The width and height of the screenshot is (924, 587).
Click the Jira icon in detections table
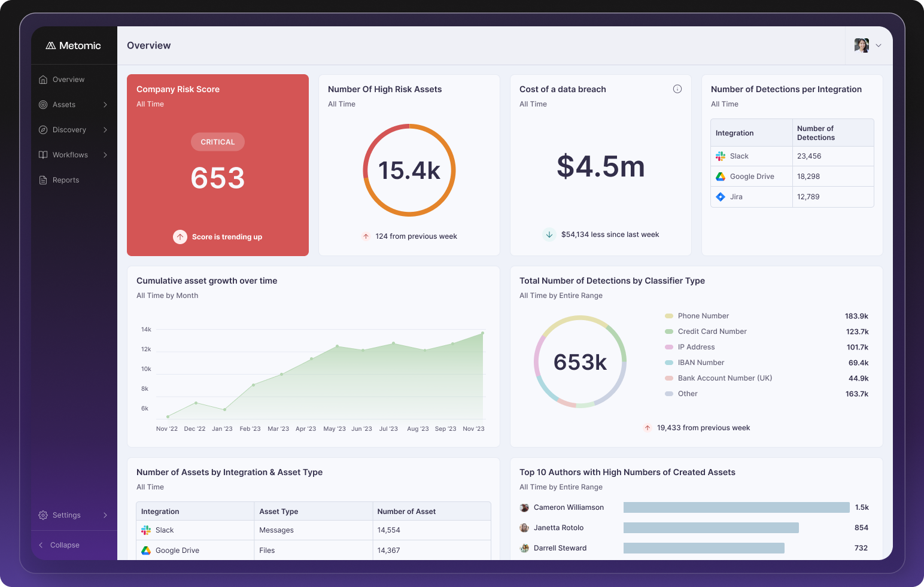point(721,197)
